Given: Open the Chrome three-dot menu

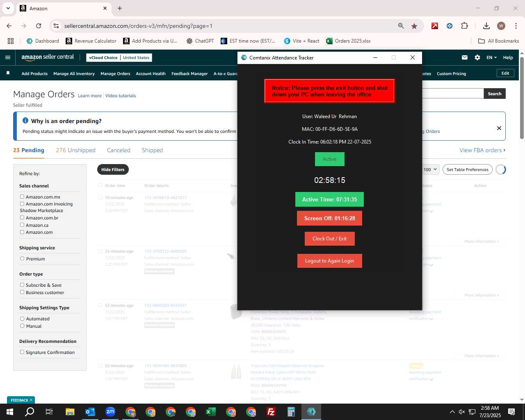Looking at the screenshot, I should 516,26.
